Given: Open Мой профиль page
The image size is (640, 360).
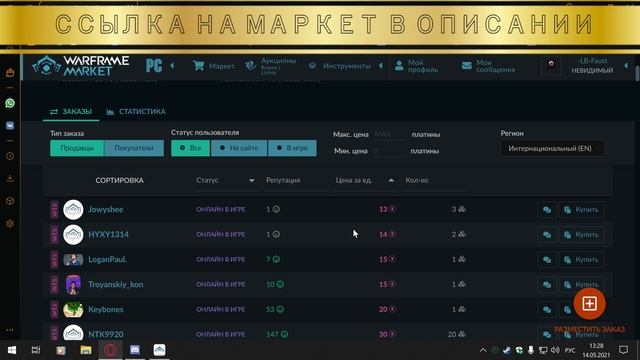Looking at the screenshot, I should point(416,66).
